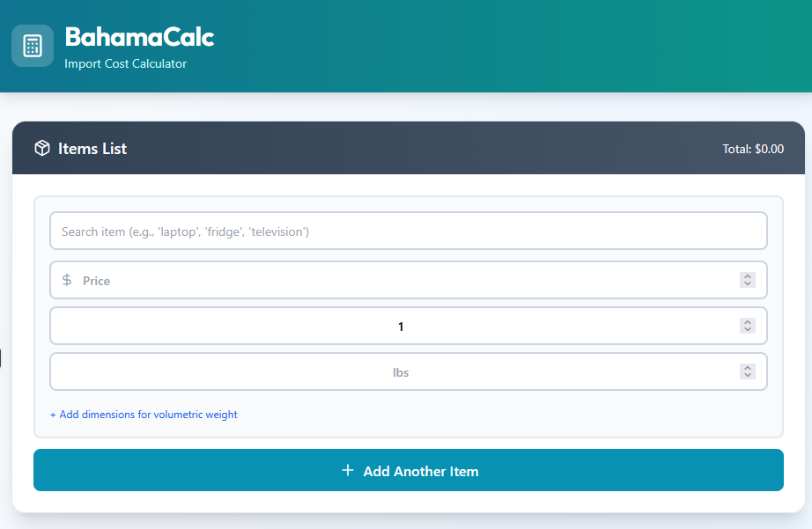Click the Import Cost Calculator subtitle
Screen dimensions: 812x529
pos(125,64)
